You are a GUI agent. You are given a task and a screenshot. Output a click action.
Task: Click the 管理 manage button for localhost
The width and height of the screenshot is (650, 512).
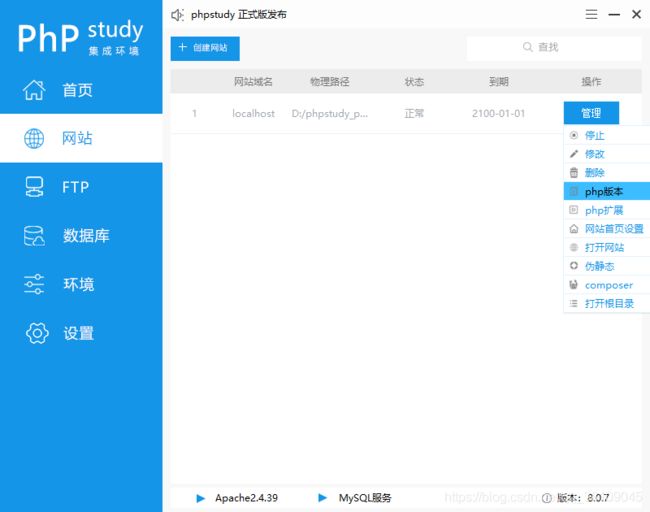[x=591, y=113]
